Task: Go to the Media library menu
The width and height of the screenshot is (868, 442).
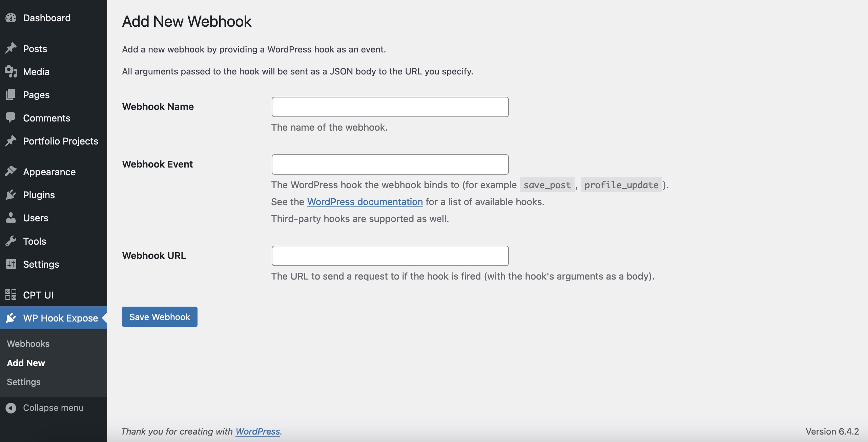Action: tap(54, 71)
